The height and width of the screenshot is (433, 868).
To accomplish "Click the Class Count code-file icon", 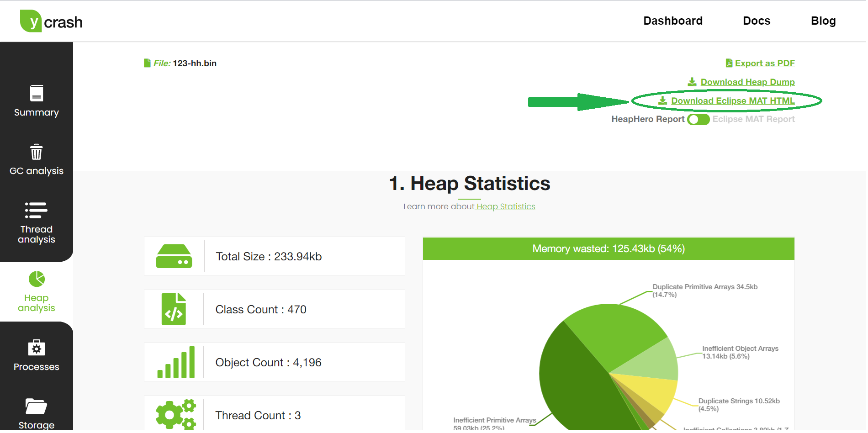I will [x=174, y=309].
